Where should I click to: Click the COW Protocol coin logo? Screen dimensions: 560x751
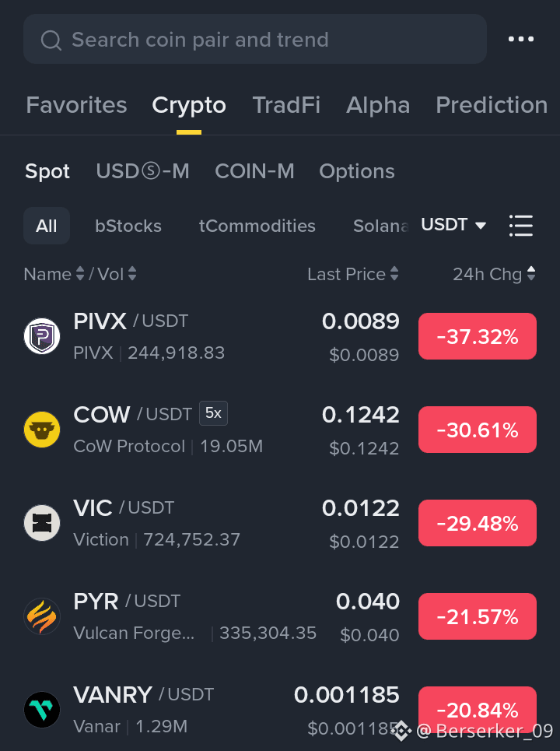[42, 430]
